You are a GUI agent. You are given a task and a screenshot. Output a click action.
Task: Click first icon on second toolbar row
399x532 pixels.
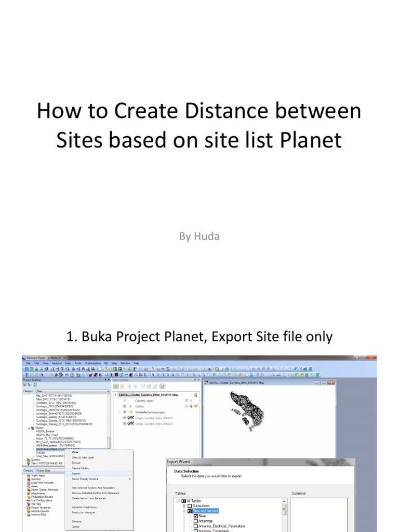pos(26,375)
